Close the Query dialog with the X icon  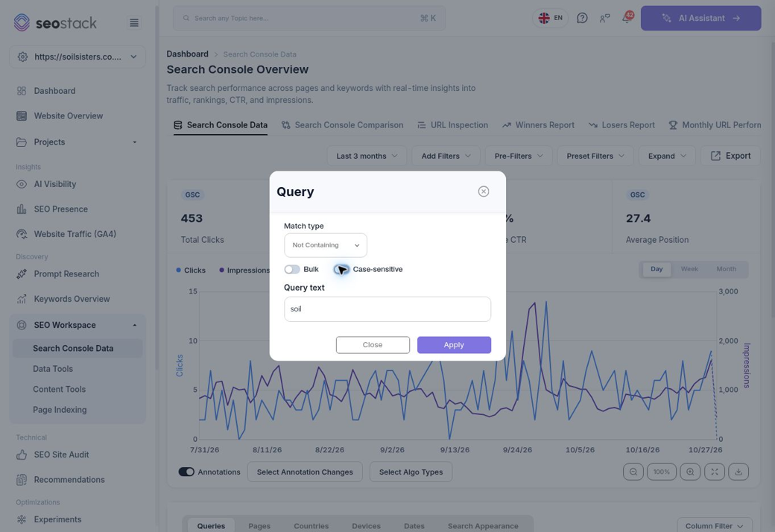[x=484, y=191]
